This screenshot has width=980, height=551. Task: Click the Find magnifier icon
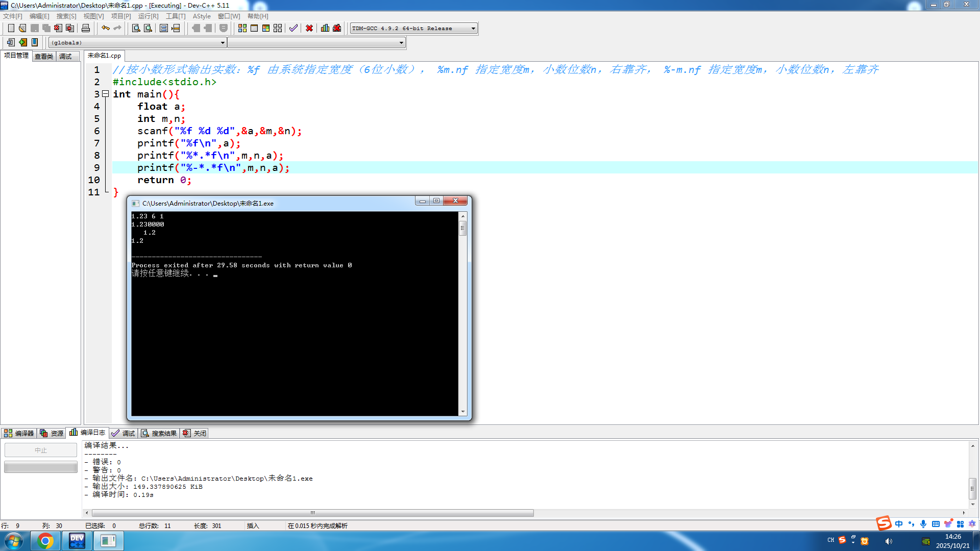136,28
